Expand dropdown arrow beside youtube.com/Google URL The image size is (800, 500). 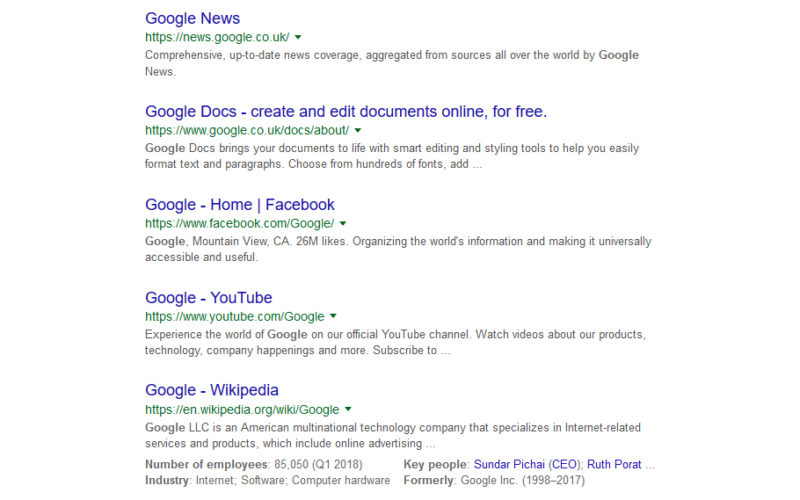tap(333, 316)
